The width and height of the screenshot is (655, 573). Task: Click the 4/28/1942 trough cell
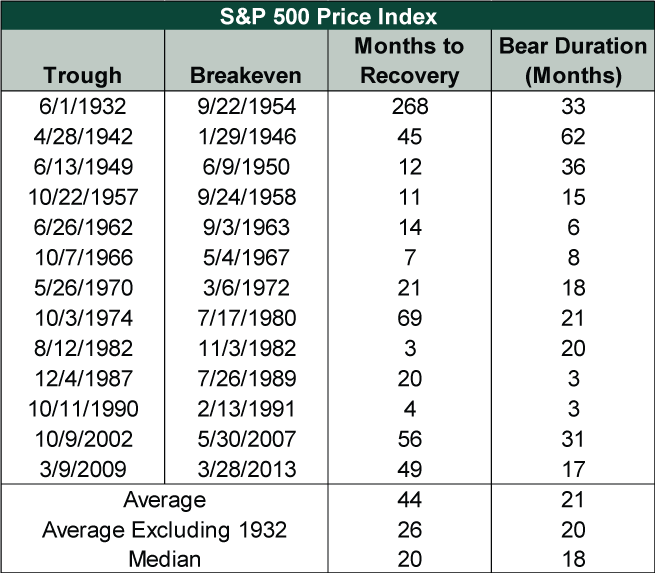81,136
